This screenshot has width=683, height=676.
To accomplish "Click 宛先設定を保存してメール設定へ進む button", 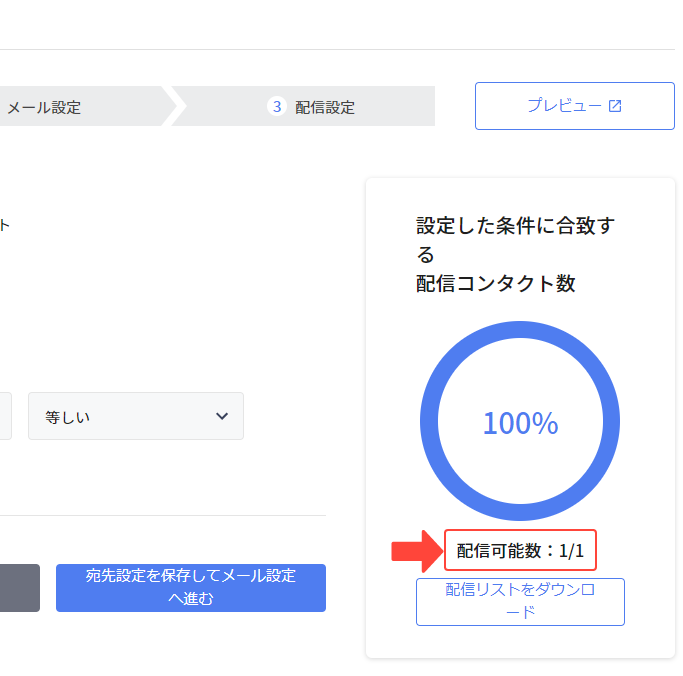I will pyautogui.click(x=191, y=588).
